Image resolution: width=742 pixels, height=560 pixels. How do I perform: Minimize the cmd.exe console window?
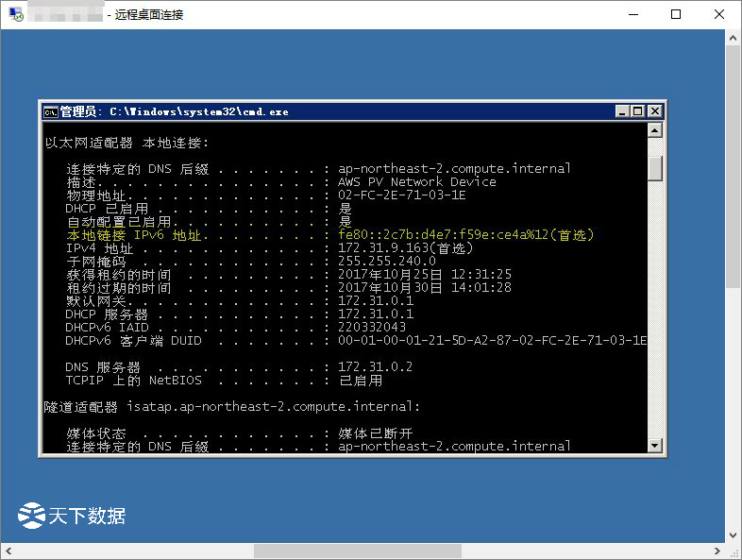[x=622, y=111]
